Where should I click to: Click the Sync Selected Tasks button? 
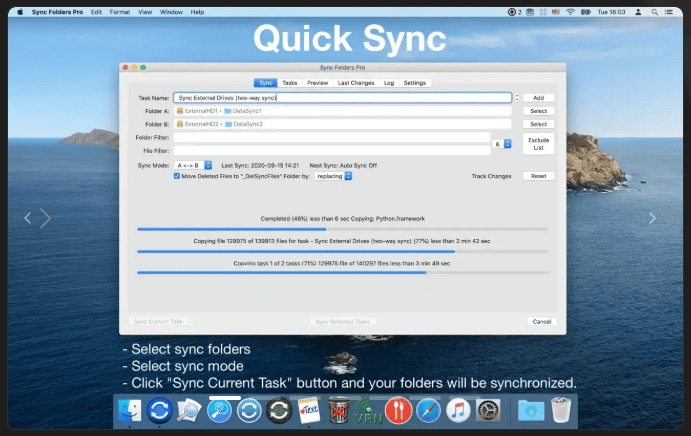[342, 321]
